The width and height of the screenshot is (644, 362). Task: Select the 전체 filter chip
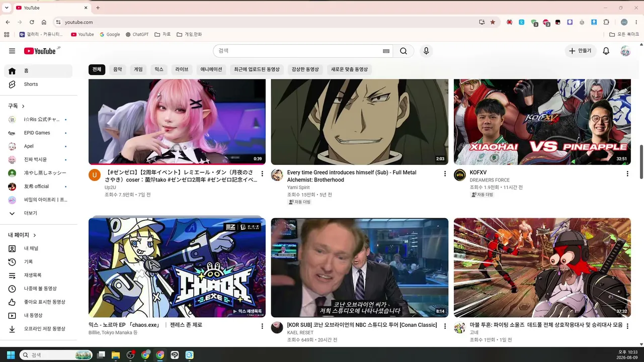click(x=97, y=69)
